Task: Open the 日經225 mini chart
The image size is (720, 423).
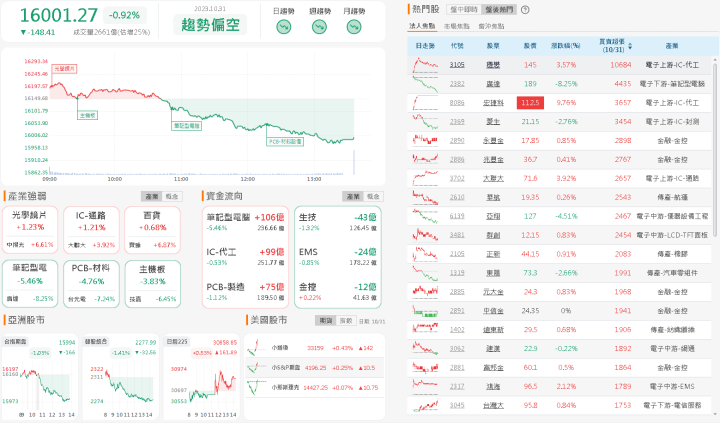Action: pyautogui.click(x=202, y=377)
